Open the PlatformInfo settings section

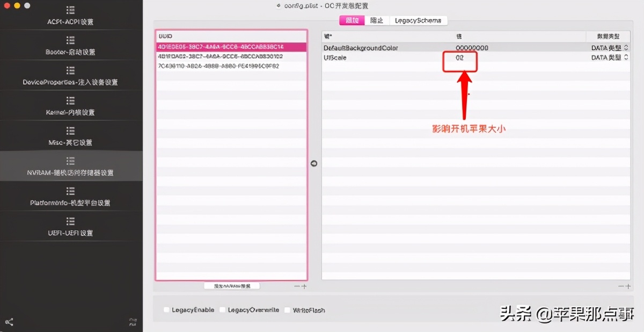(70, 196)
